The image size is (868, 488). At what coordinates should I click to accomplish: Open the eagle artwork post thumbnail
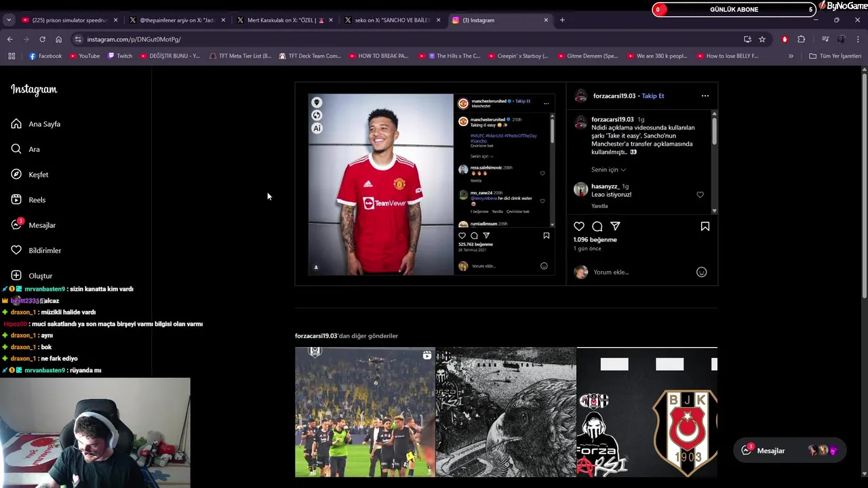(x=506, y=412)
